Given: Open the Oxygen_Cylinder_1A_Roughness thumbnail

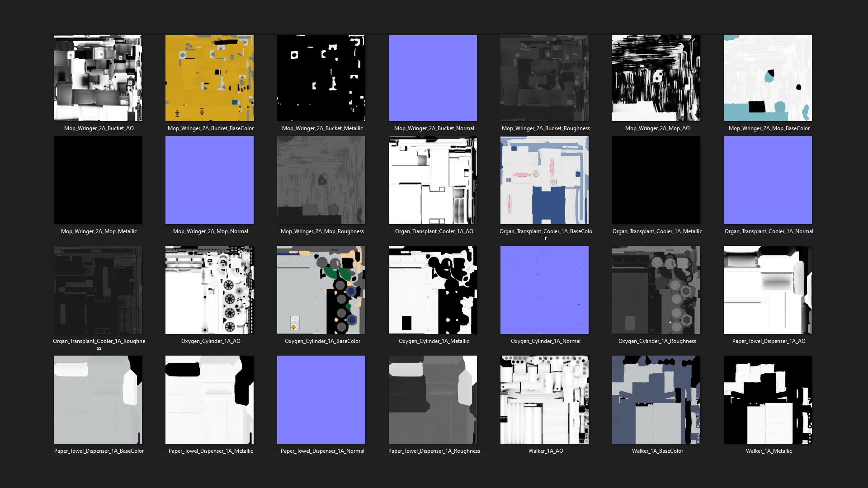Looking at the screenshot, I should pyautogui.click(x=656, y=290).
